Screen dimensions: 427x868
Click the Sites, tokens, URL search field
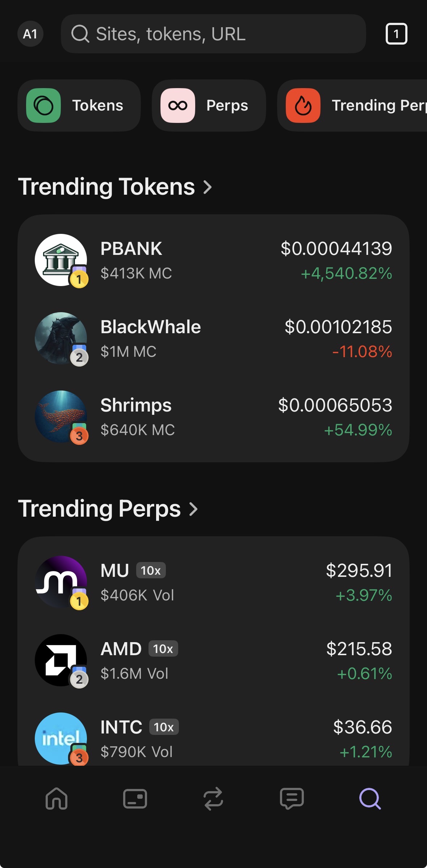click(x=213, y=34)
